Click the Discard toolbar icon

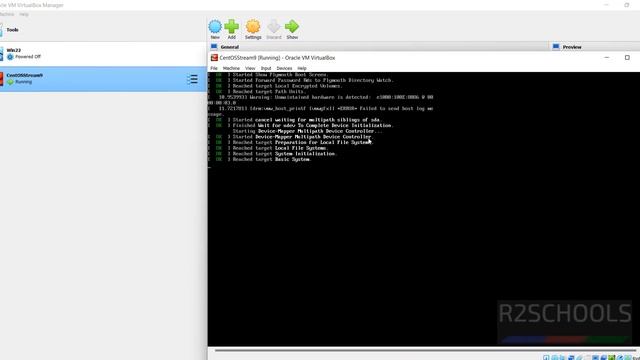click(x=273, y=27)
